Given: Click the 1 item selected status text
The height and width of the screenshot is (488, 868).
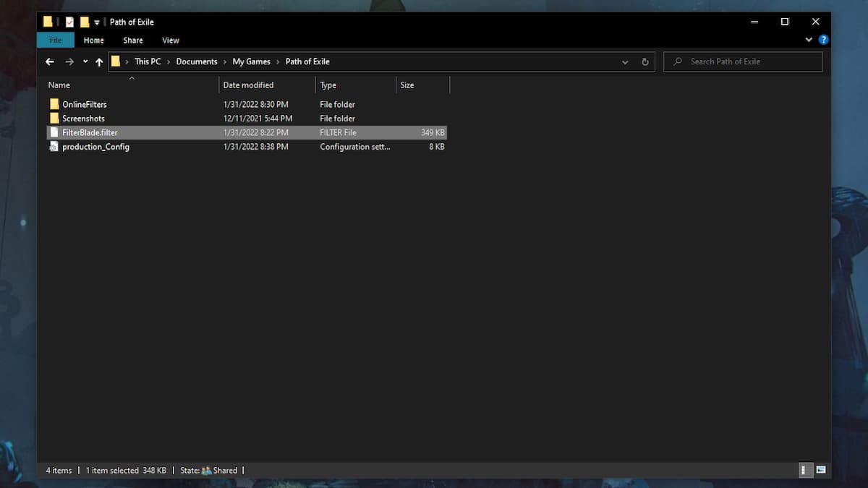Looking at the screenshot, I should tap(112, 471).
